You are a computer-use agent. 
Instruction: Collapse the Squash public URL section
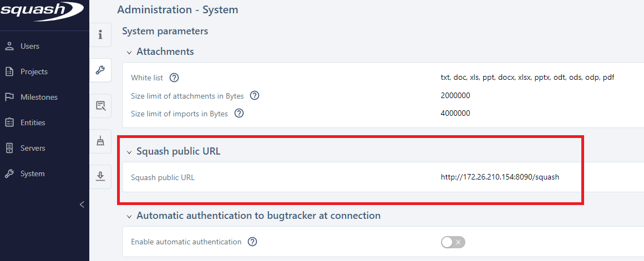point(129,152)
